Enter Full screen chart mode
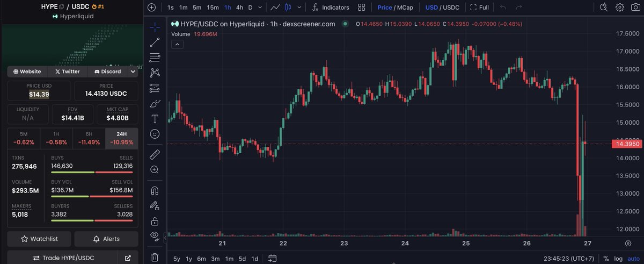The height and width of the screenshot is (264, 644). coord(479,8)
